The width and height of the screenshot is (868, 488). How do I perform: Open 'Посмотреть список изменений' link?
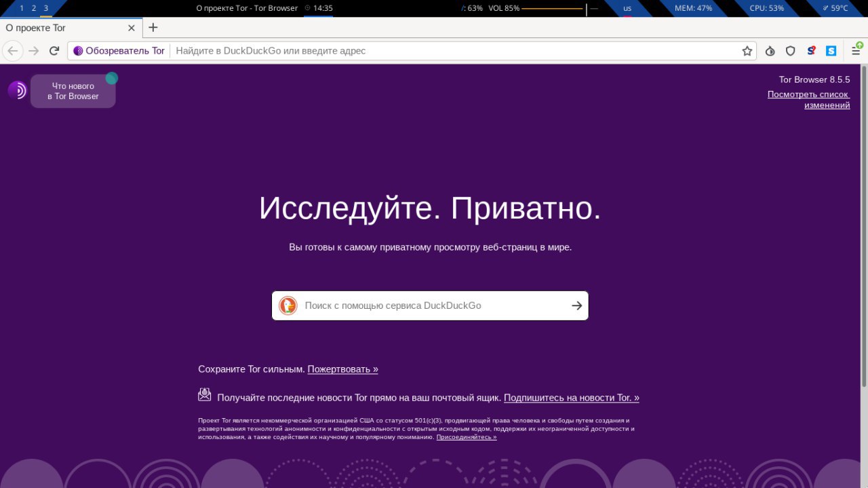808,100
